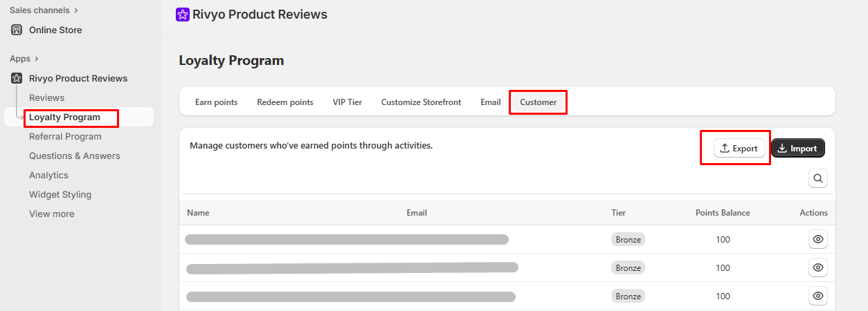The image size is (868, 311).
Task: Open the customer search magnifier icon
Action: 818,178
